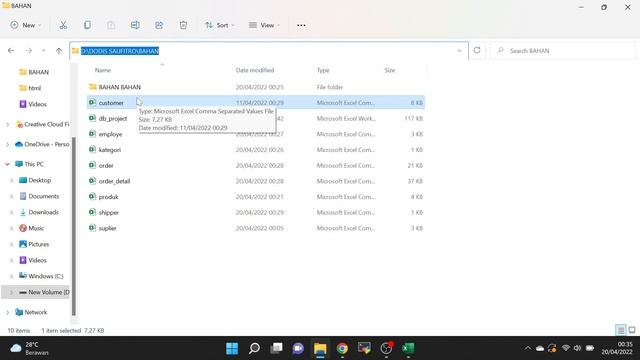The image size is (640, 360).
Task: Open the Windows Start menu
Action: [232, 348]
